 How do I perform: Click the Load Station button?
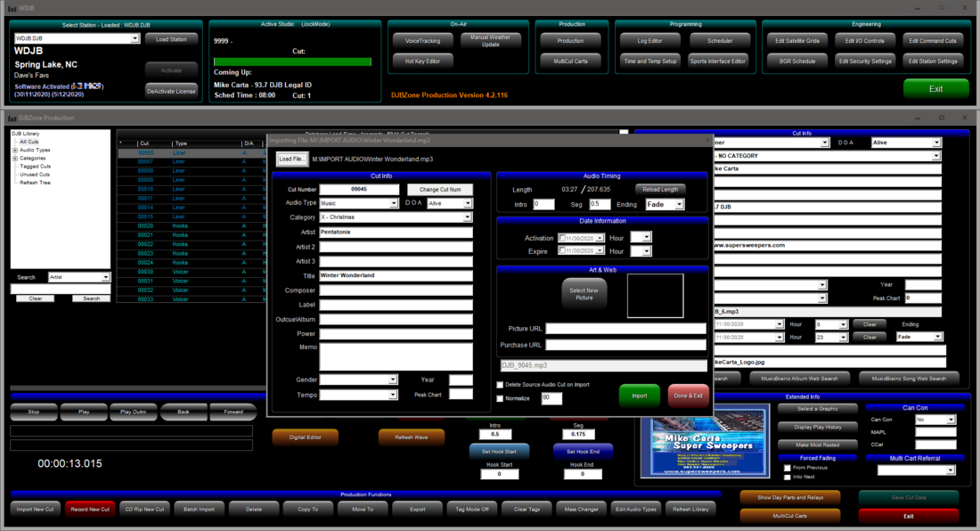pos(171,38)
